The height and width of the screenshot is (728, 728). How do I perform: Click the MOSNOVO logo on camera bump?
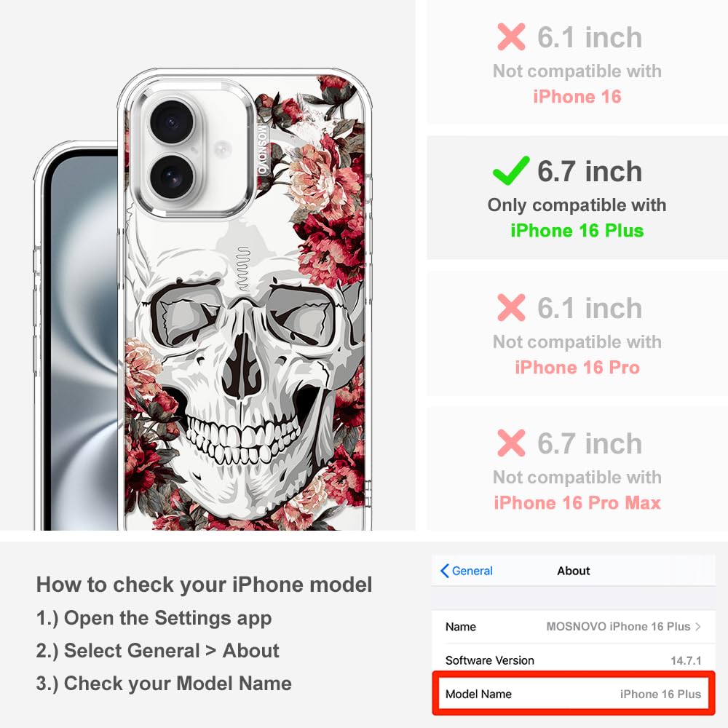[262, 149]
